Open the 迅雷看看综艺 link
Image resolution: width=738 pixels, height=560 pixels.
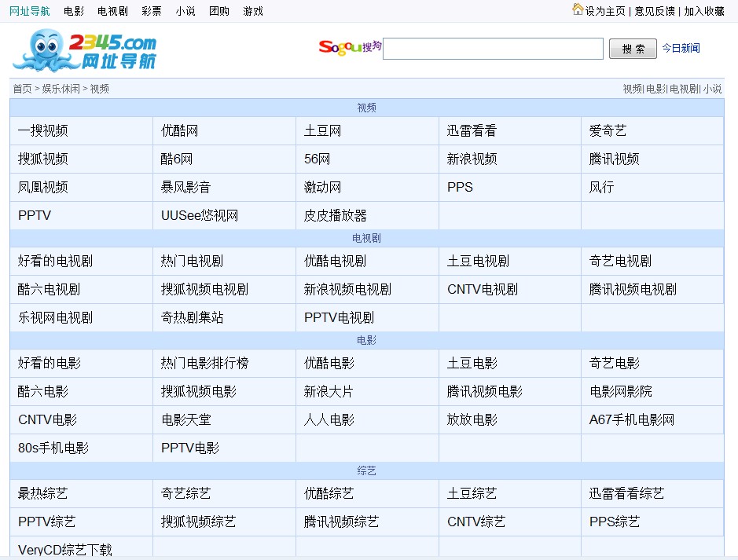click(626, 493)
